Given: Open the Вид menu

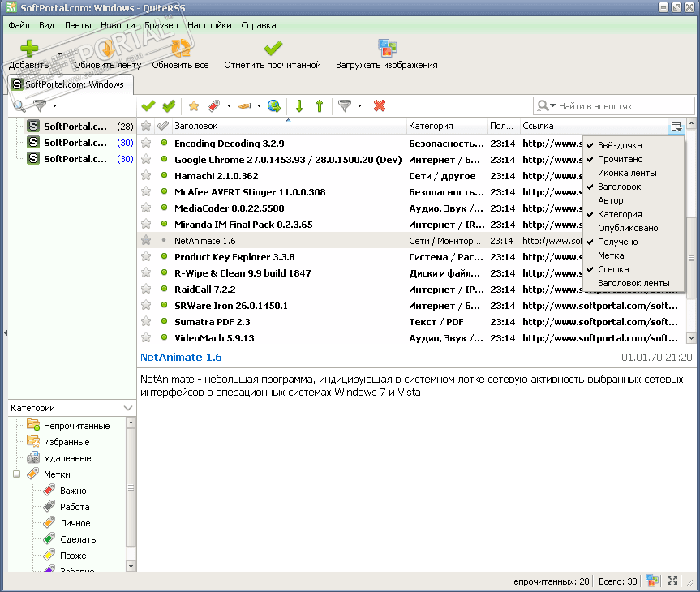Looking at the screenshot, I should click(x=46, y=25).
